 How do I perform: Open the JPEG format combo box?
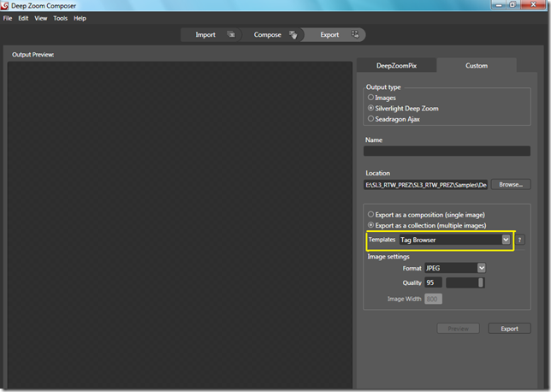pos(455,268)
